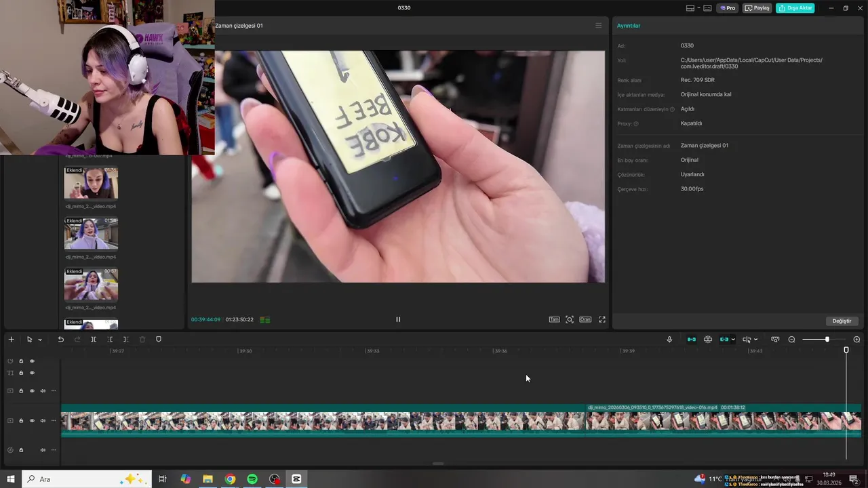868x488 pixels.
Task: Hide the upper video track
Action: 32,391
